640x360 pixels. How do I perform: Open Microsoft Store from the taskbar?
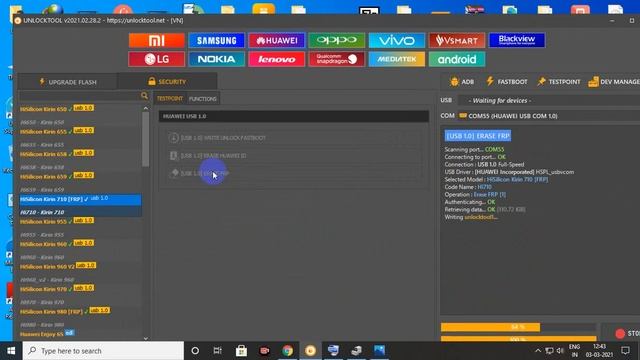click(241, 351)
